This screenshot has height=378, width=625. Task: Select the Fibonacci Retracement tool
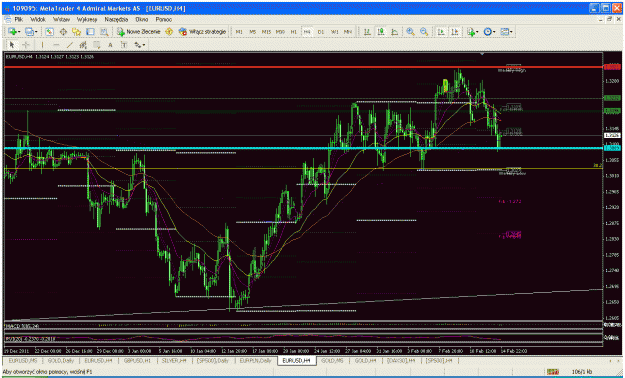click(x=96, y=45)
